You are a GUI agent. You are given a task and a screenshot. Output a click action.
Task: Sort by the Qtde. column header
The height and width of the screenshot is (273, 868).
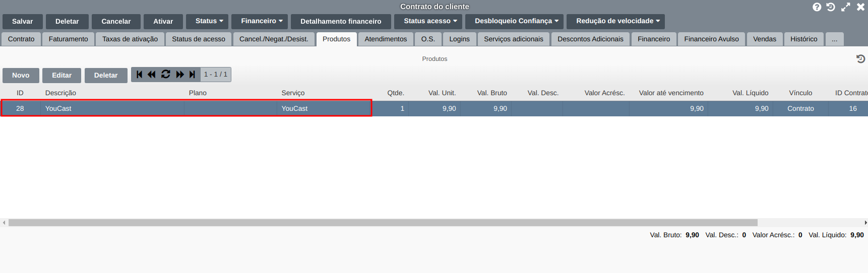[396, 93]
